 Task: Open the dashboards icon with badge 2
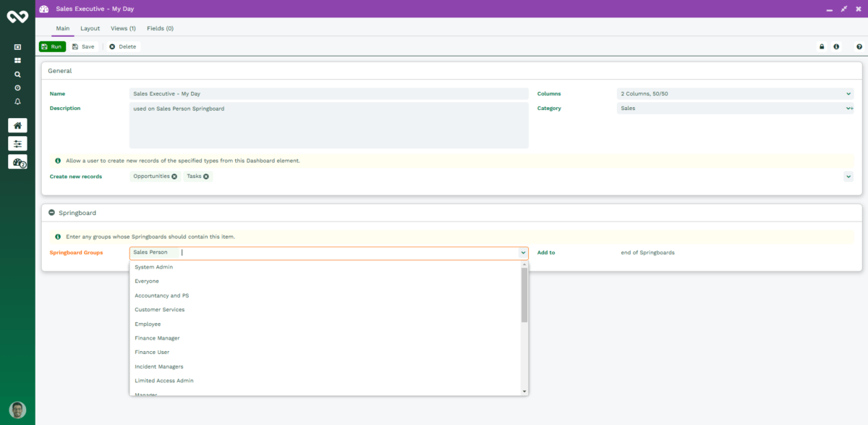[x=17, y=161]
